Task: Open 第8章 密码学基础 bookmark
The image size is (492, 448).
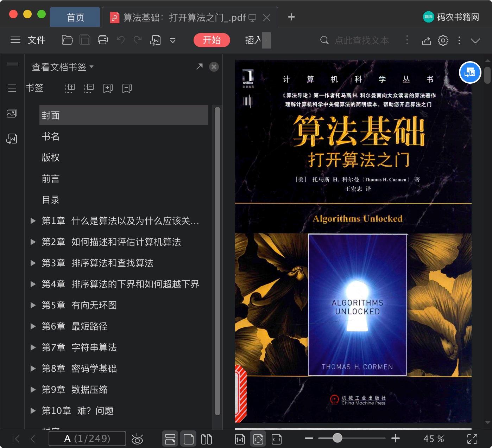Action: coord(79,369)
